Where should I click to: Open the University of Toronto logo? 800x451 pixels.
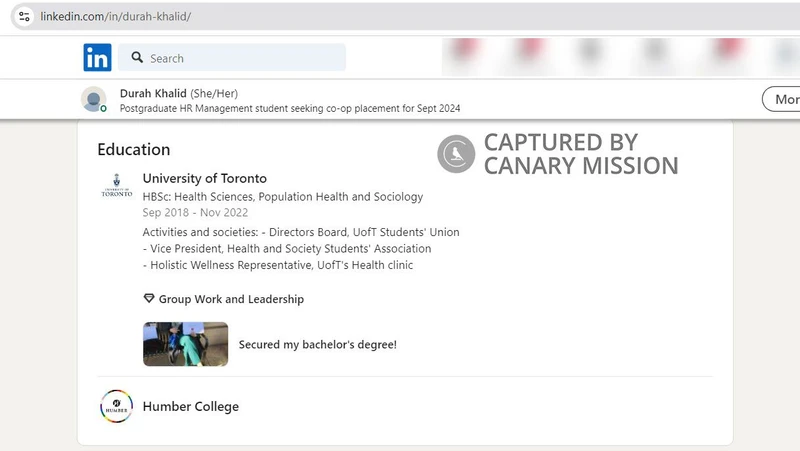117,185
